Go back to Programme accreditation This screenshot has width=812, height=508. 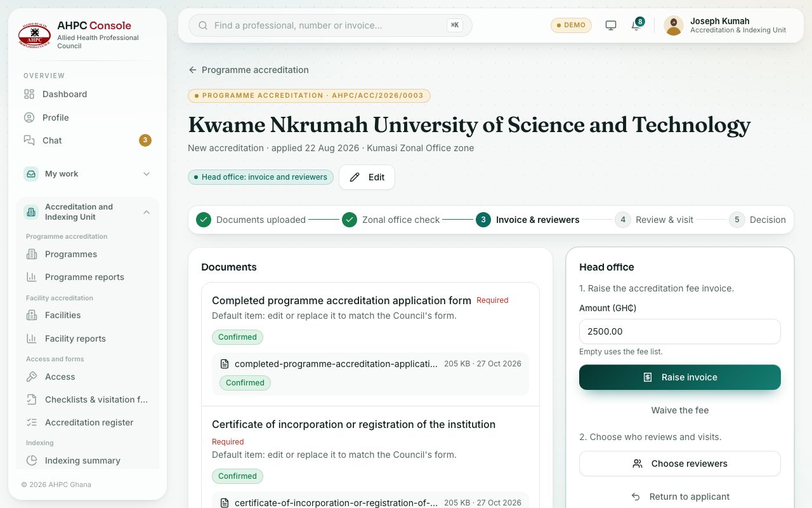click(249, 70)
